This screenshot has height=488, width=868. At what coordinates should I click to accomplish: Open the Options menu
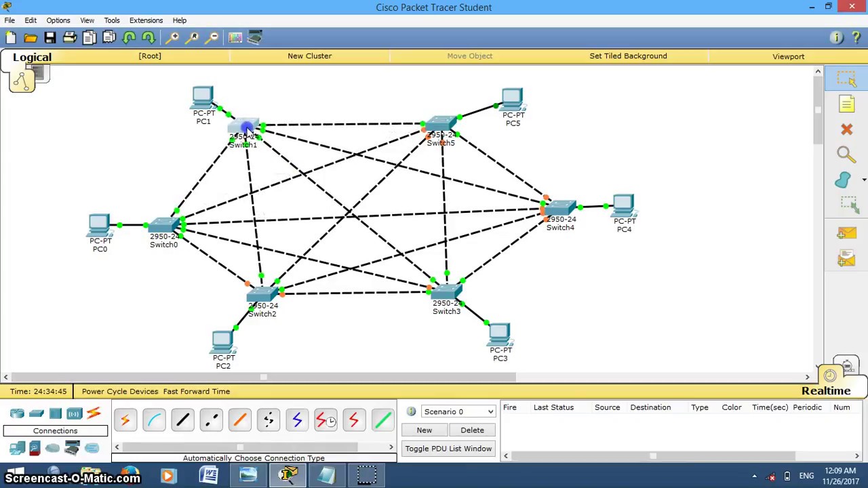(x=58, y=20)
